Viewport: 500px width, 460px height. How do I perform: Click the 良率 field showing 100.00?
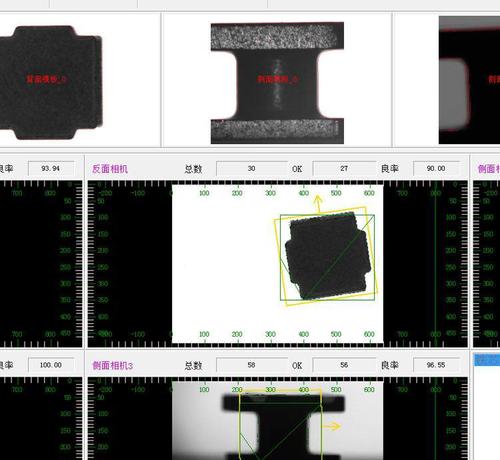click(51, 365)
